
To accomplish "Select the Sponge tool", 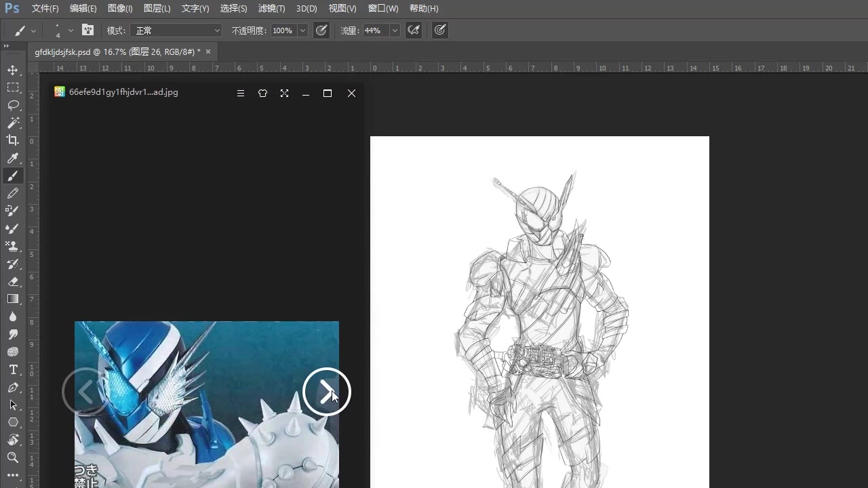I will coord(13,352).
